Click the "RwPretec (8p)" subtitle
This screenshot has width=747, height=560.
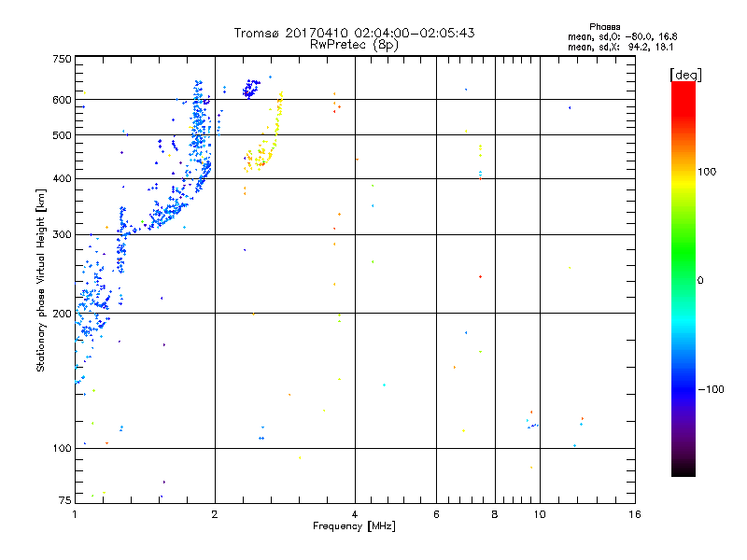click(354, 45)
